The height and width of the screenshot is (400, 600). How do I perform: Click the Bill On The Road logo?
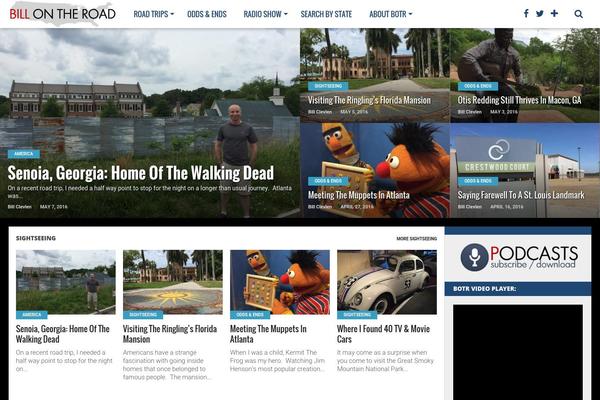point(62,14)
